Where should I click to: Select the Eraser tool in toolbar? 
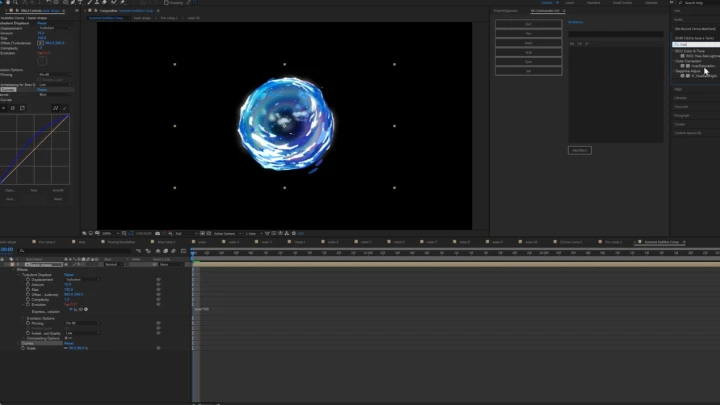click(104, 2)
